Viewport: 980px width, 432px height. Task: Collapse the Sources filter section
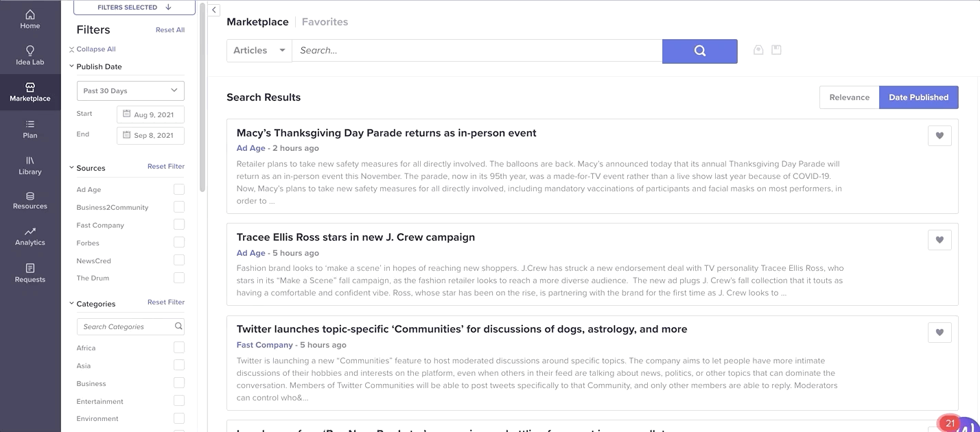click(x=71, y=168)
